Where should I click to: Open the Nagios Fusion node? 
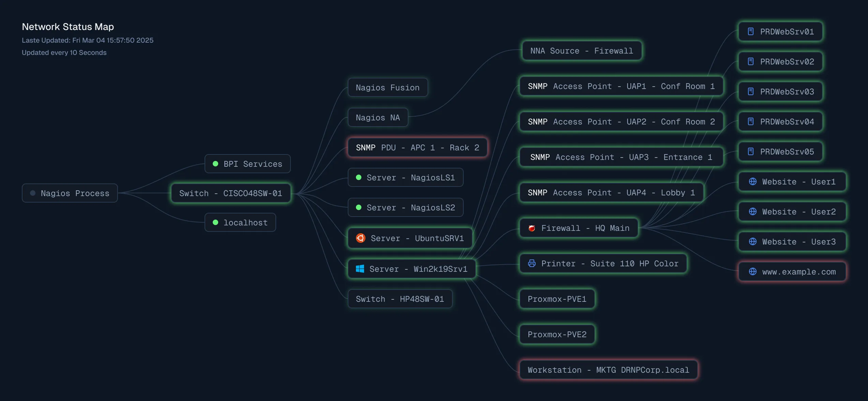pyautogui.click(x=387, y=87)
